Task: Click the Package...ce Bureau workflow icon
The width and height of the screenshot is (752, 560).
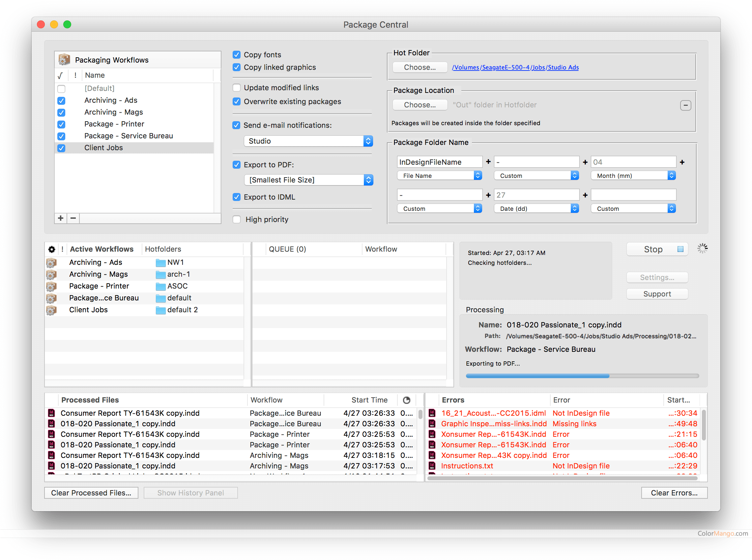Action: point(51,298)
